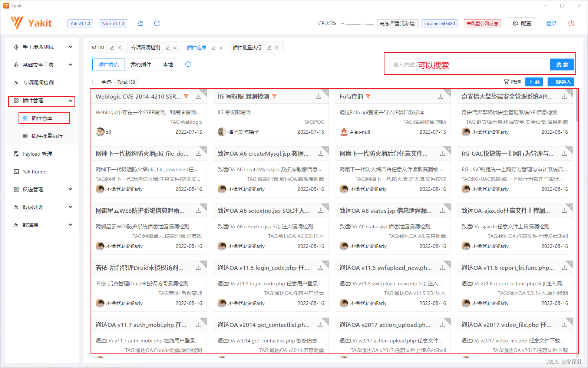Download the 网神下一代极速防火墙pki_file plugin
588x368 pixels.
(199, 153)
